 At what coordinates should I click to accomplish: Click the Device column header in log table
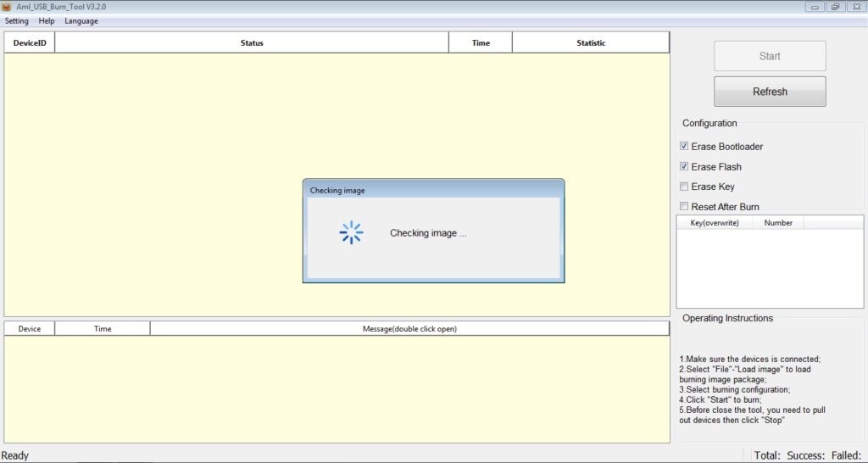coord(30,328)
